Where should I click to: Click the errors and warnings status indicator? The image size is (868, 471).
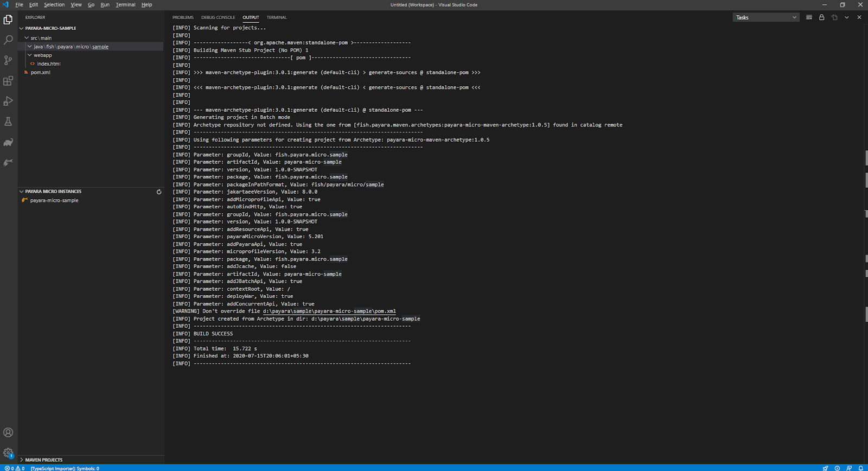click(x=15, y=468)
